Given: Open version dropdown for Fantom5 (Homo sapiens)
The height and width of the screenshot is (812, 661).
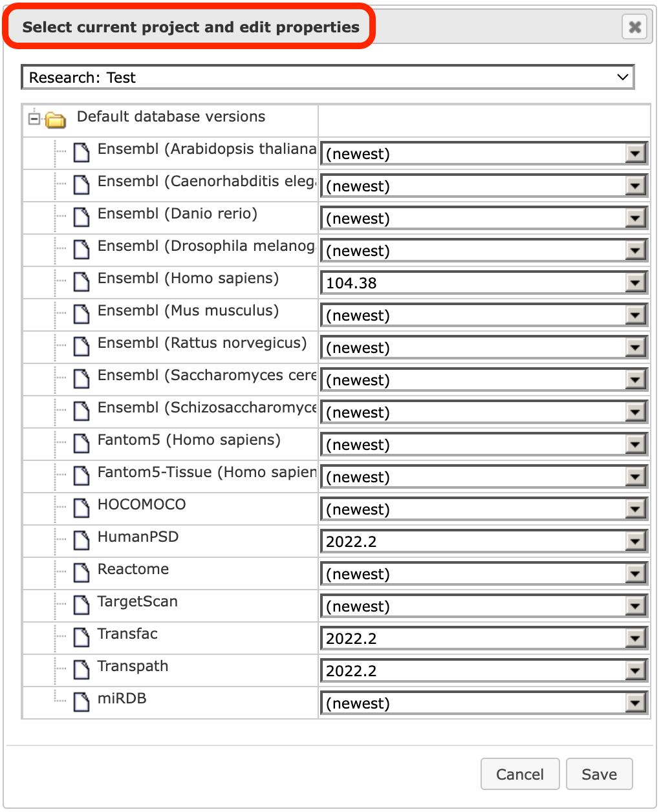Looking at the screenshot, I should click(484, 444).
